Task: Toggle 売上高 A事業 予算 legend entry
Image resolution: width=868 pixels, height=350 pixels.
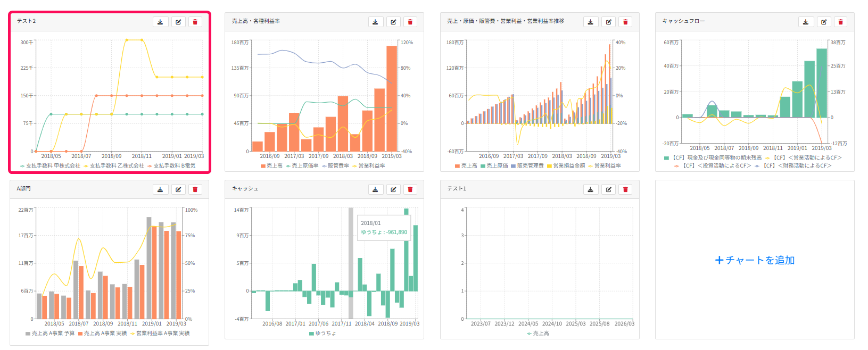Action: pyautogui.click(x=50, y=334)
